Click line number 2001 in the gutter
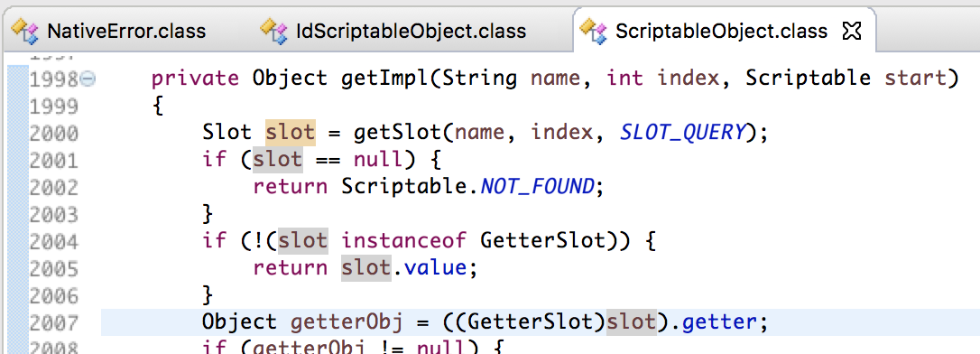980x354 pixels. [x=54, y=160]
